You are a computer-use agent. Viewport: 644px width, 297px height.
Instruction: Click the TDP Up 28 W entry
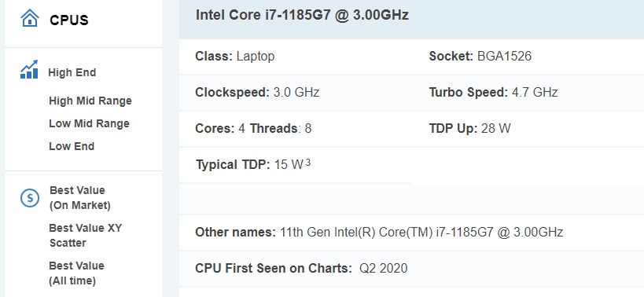click(x=469, y=128)
